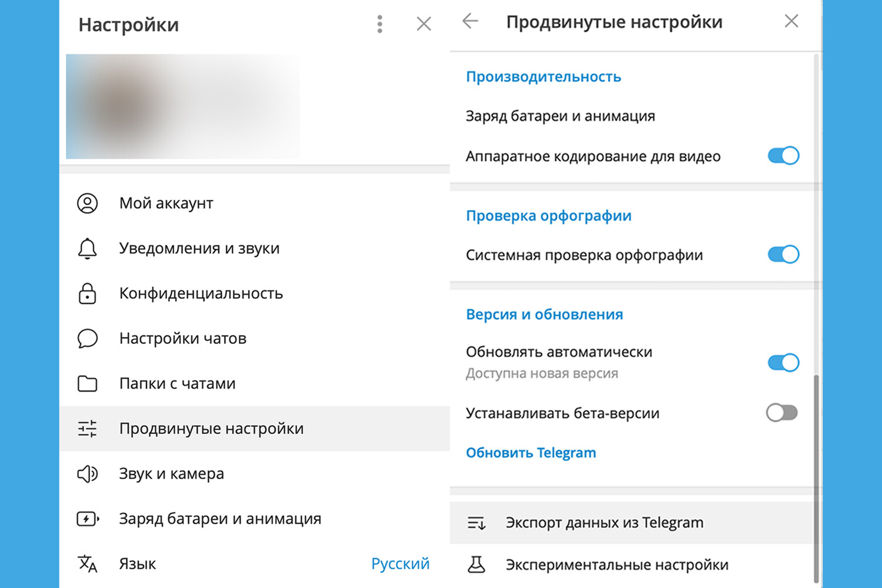Click the experimental settings flask icon
Image resolution: width=882 pixels, height=588 pixels.
(x=476, y=565)
